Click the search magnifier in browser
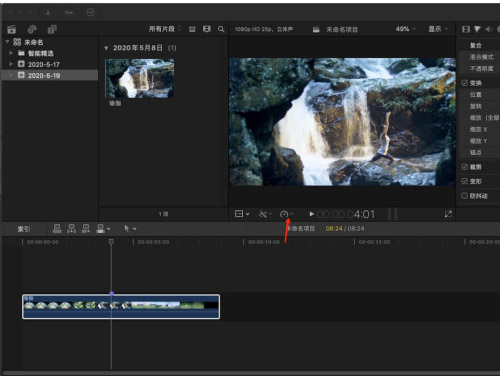Screen dimensions: 500x376 click(221, 29)
